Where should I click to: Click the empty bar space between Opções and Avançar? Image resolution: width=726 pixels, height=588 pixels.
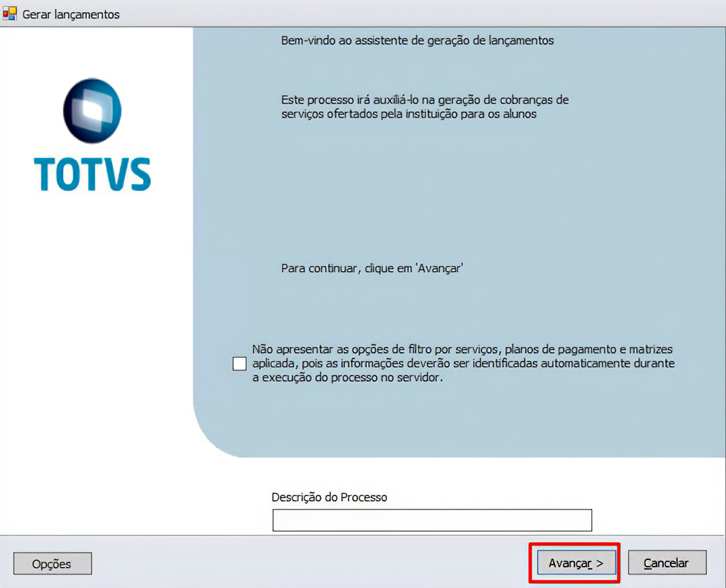click(x=305, y=563)
